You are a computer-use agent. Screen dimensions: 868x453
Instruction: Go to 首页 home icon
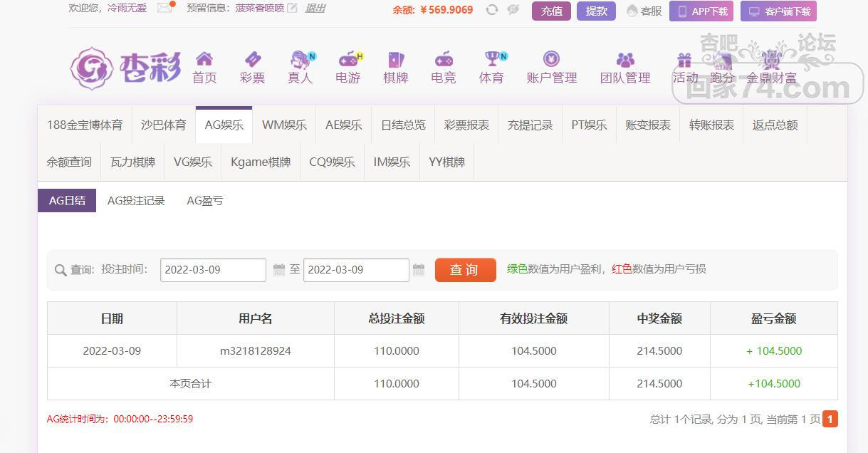pos(204,59)
